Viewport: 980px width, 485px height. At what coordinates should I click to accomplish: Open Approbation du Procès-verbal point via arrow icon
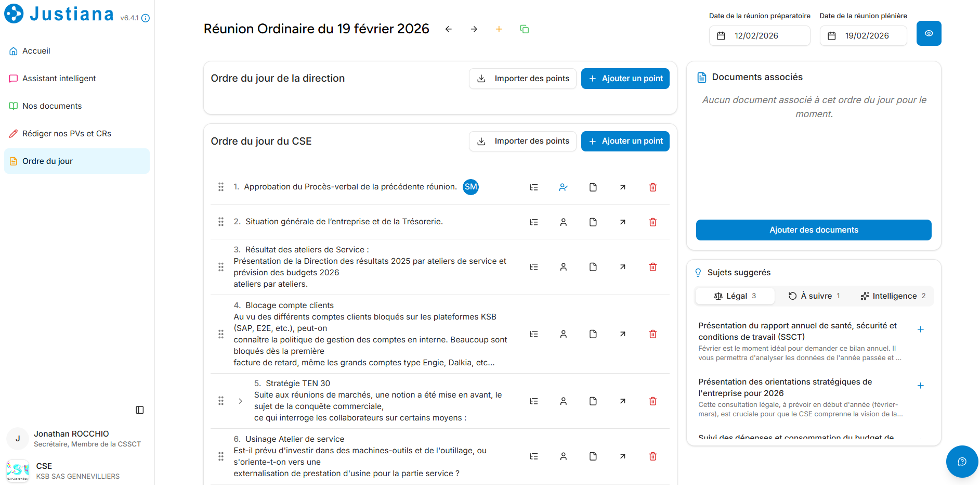(623, 187)
